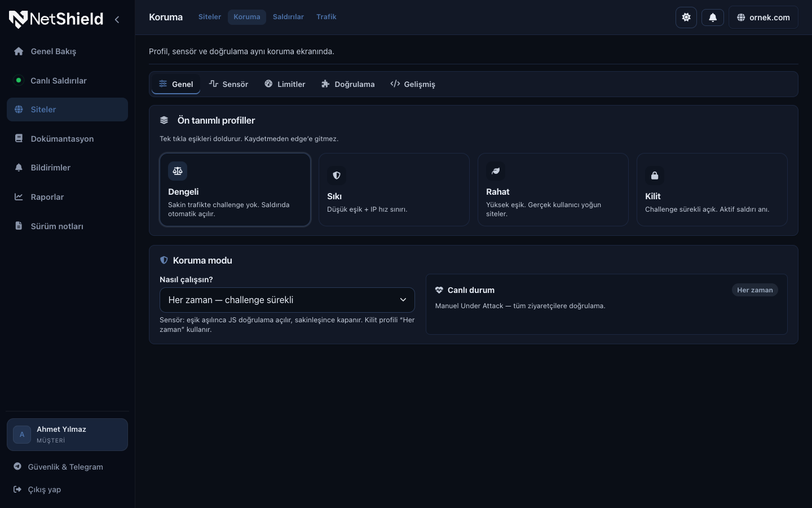
Task: Click the shield icon beside Koruma modu
Action: pos(164,260)
